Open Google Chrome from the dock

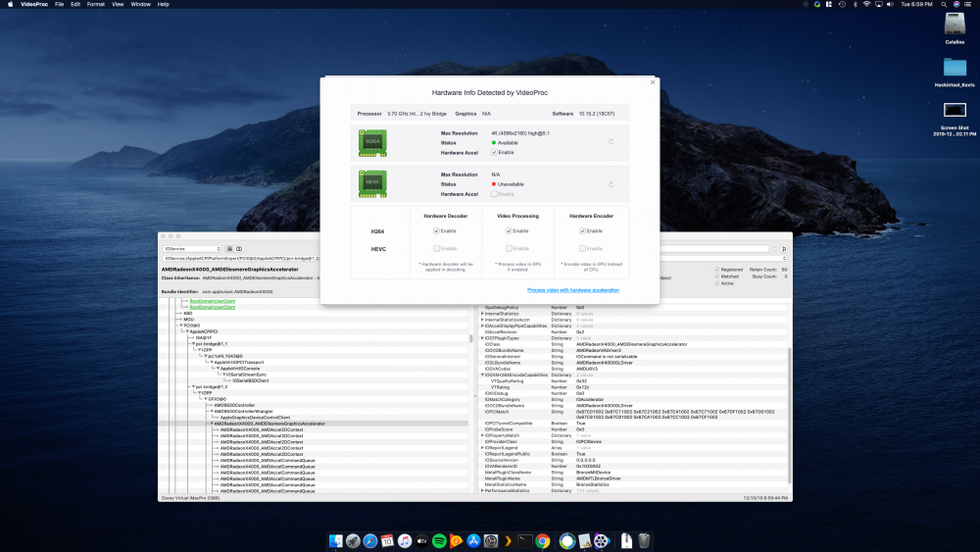pyautogui.click(x=543, y=541)
